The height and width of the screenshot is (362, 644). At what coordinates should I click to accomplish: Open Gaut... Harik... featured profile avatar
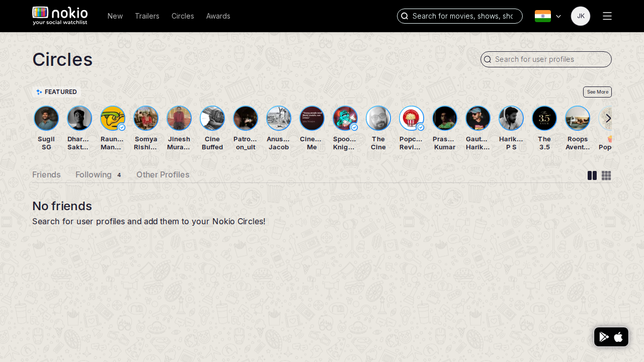478,118
